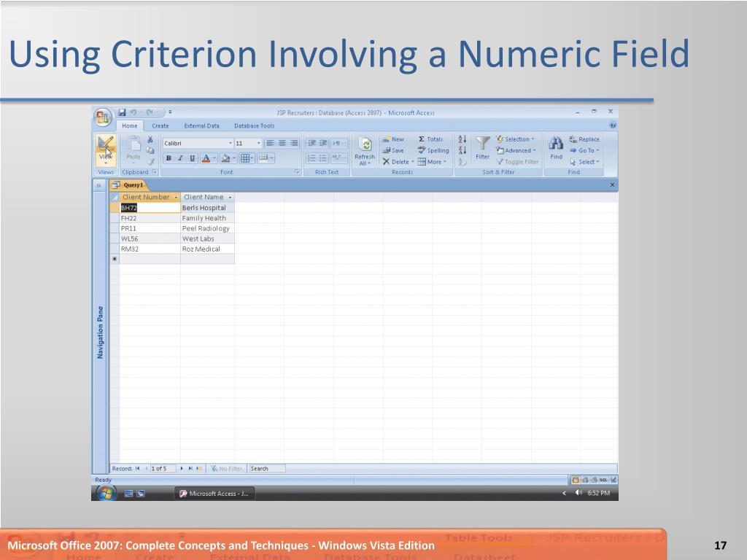Click the West Labs cell
747x560 pixels.
click(207, 239)
